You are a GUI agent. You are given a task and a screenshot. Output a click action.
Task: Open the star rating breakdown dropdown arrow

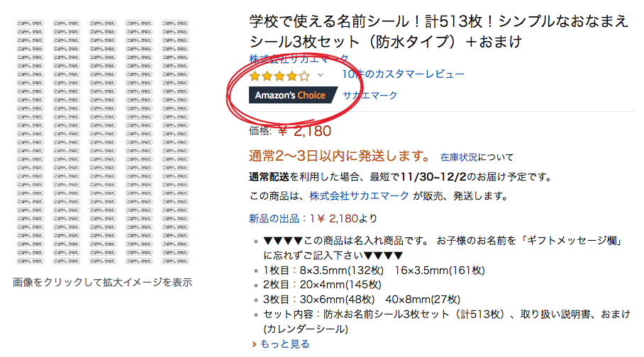321,75
